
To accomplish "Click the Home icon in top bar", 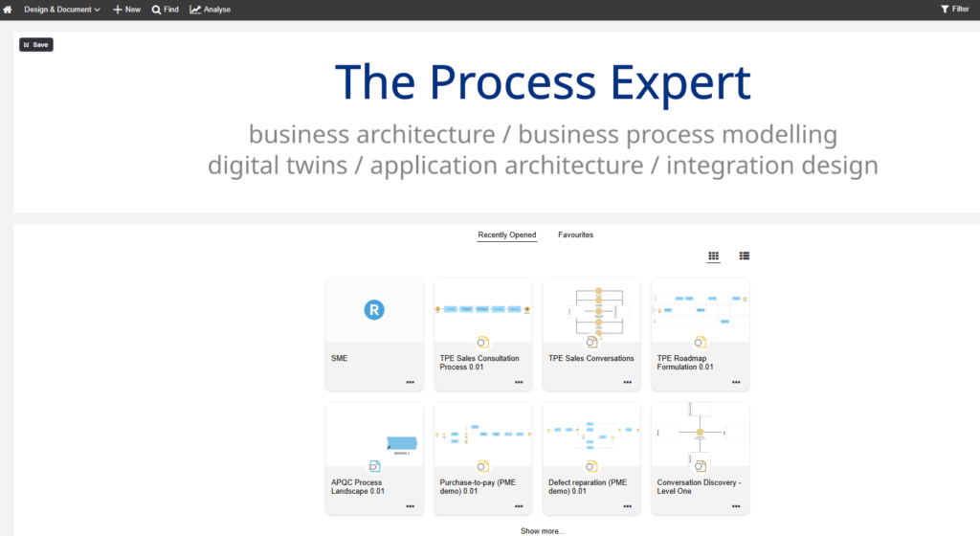I will [8, 10].
